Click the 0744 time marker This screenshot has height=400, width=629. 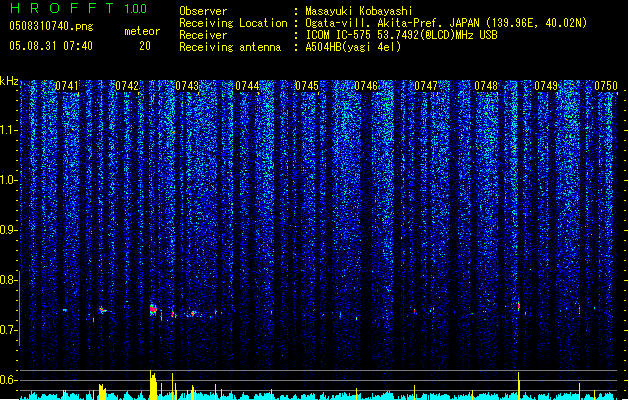tap(247, 86)
